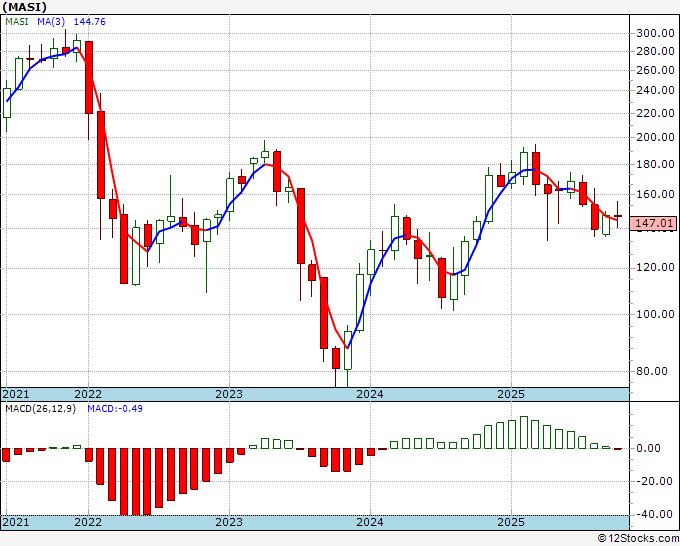
Task: Click the 160.00 price axis label
Action: coord(655,194)
